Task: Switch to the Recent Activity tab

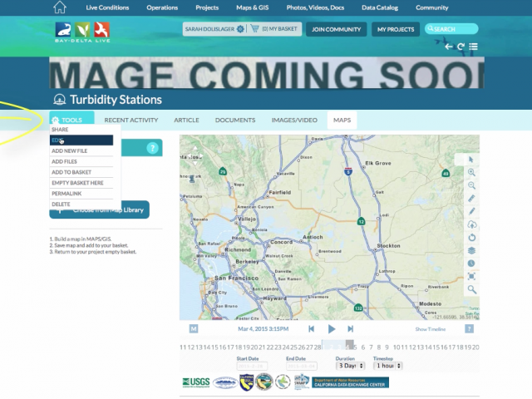Action: coord(131,120)
